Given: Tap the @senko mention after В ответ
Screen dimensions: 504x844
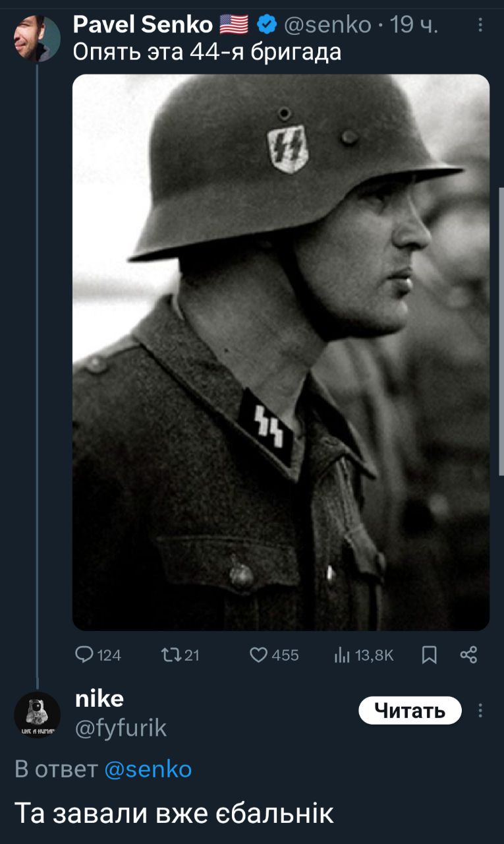Looking at the screenshot, I should pyautogui.click(x=148, y=769).
